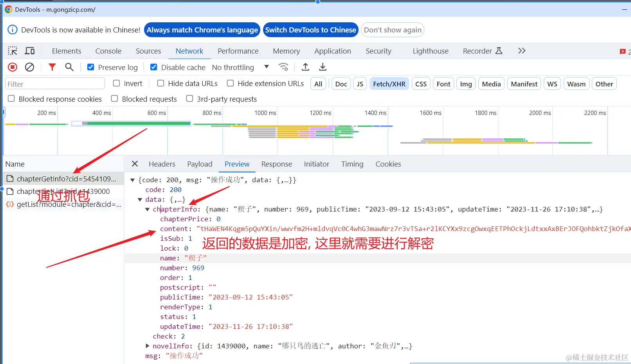The image size is (631, 364).
Task: Click Always match Chrome's language
Action: pos(202,30)
